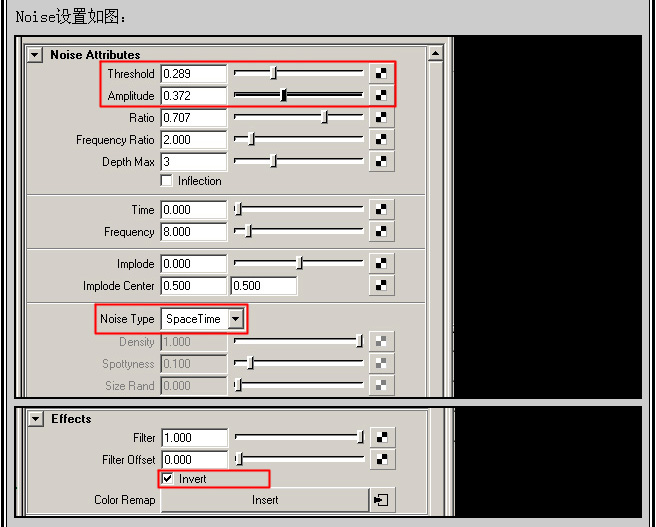The width and height of the screenshot is (656, 527).
Task: Click the Time value field
Action: click(x=194, y=210)
